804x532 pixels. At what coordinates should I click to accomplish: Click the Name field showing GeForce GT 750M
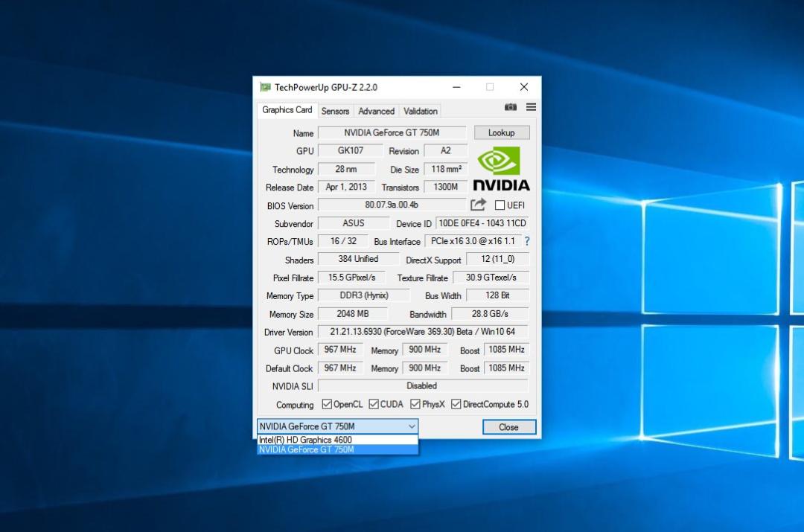click(392, 132)
